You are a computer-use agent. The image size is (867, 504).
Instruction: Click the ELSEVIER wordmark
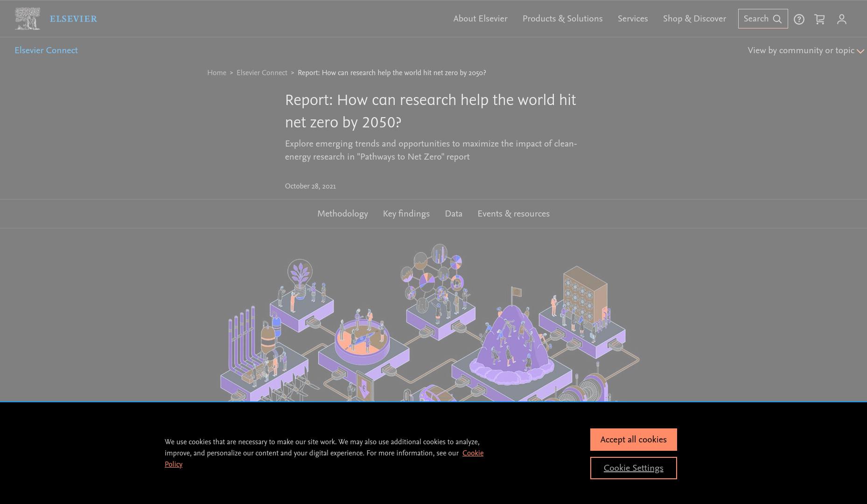(73, 19)
